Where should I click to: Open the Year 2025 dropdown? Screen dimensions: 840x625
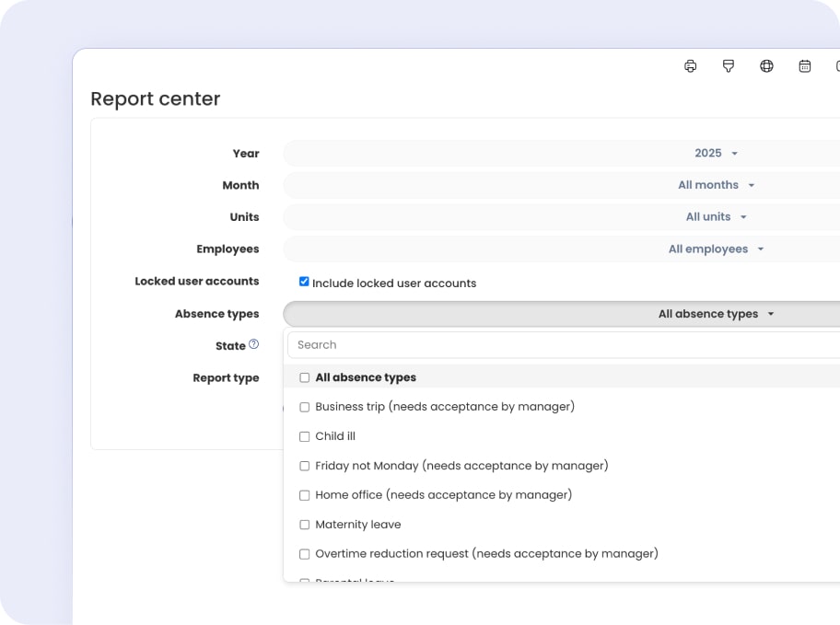point(716,154)
